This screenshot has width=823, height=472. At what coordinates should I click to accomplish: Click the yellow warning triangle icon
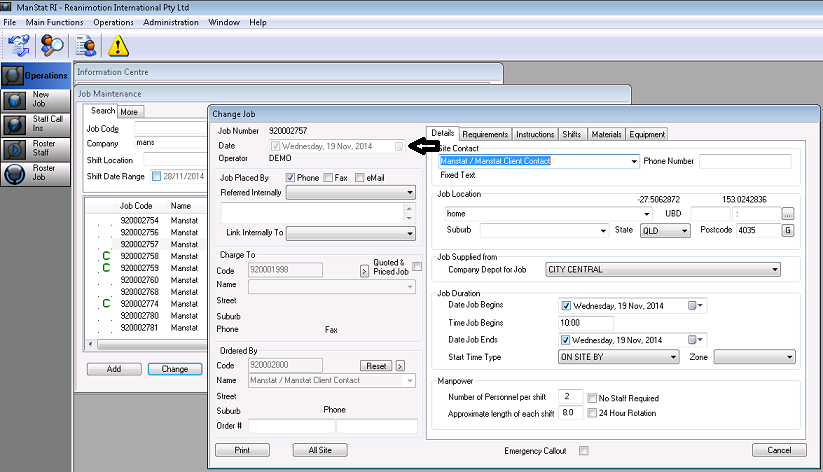(x=119, y=45)
